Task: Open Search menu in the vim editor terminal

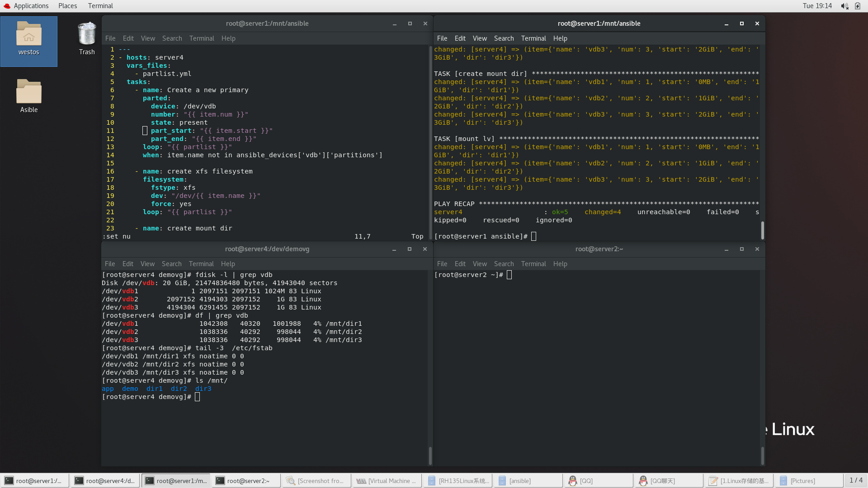Action: (172, 38)
